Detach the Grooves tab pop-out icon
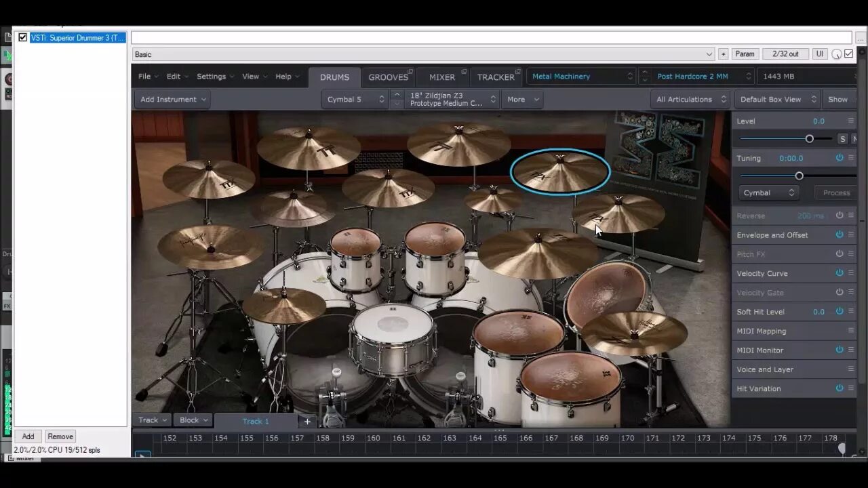Image resolution: width=868 pixels, height=488 pixels. (411, 70)
